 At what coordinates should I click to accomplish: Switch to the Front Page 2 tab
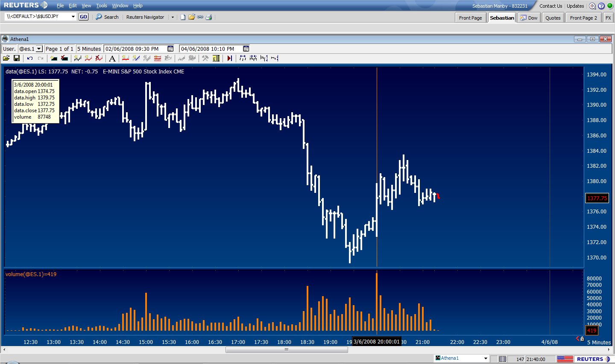coord(583,18)
